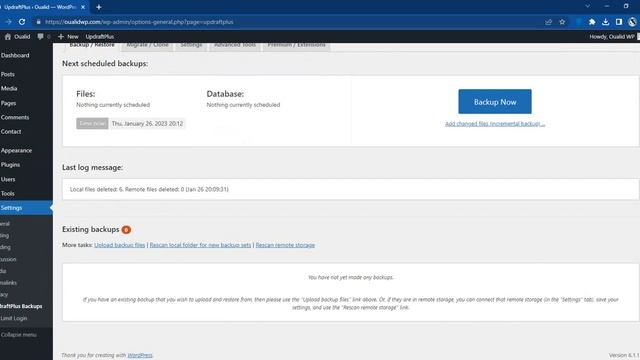
Task: Bookmark this page with the star icon
Action: pyautogui.click(x=562, y=22)
